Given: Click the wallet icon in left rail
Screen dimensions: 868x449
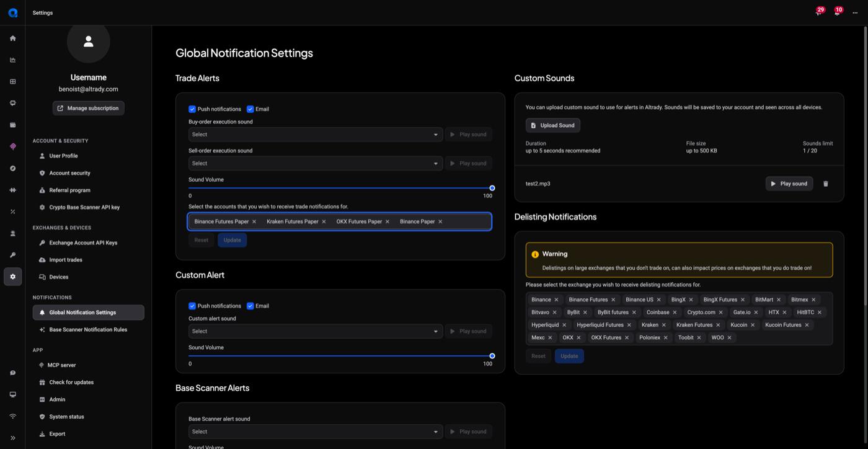Looking at the screenshot, I should [x=12, y=125].
